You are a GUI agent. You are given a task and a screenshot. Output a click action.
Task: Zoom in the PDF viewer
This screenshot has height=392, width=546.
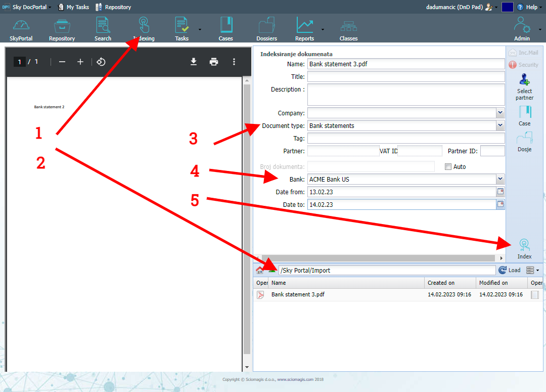coord(80,62)
